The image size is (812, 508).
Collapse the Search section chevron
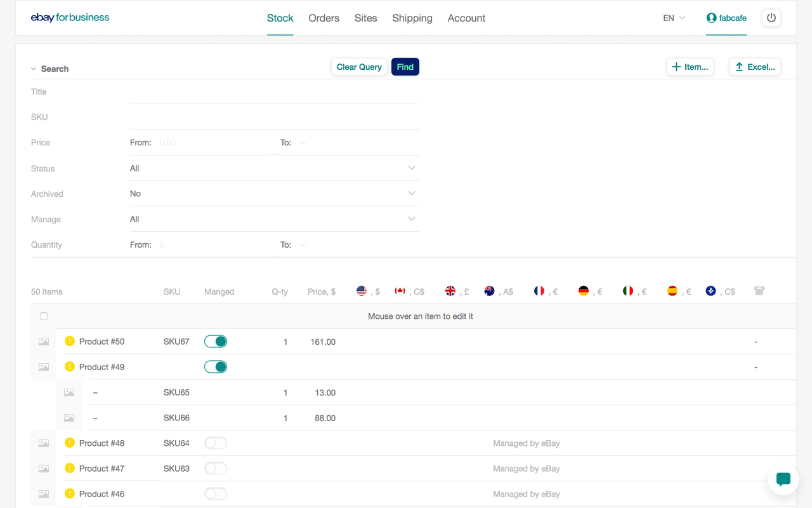[32, 68]
